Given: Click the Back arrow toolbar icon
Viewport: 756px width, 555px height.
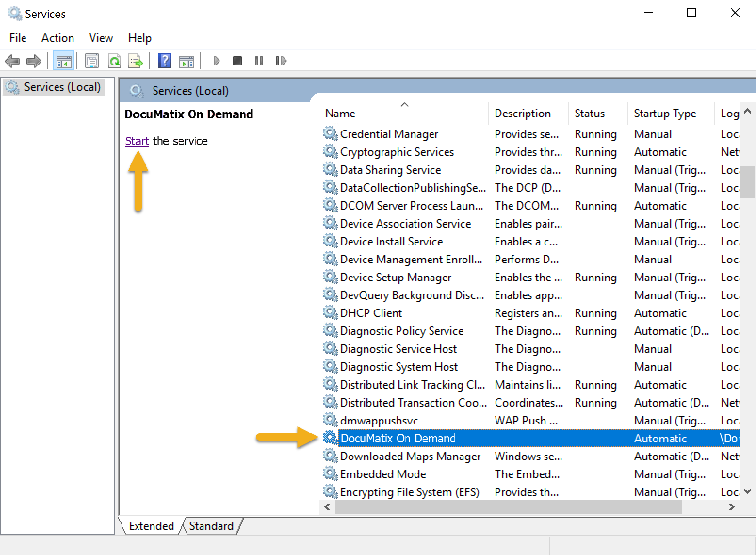Looking at the screenshot, I should coord(12,61).
